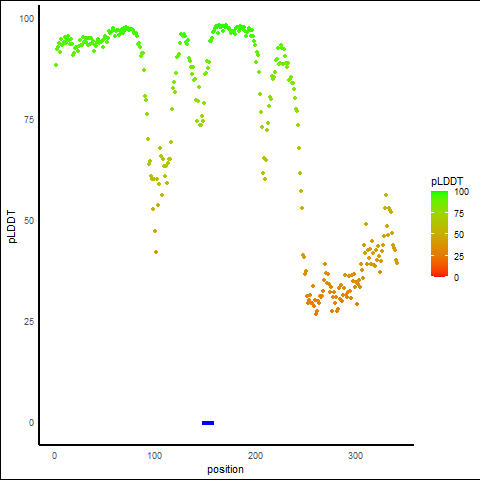
Task: Click the rotated y-axis title pLDDT
Action: 12,226
